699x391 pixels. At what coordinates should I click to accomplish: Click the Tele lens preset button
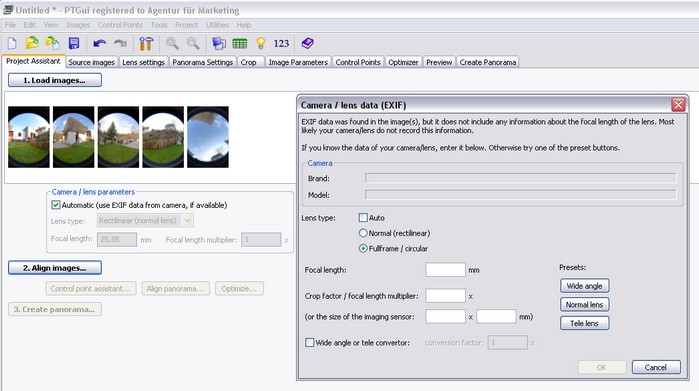coord(584,323)
